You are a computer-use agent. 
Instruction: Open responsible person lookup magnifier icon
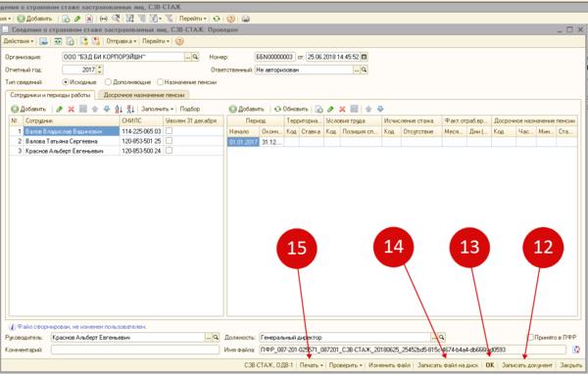(x=364, y=70)
